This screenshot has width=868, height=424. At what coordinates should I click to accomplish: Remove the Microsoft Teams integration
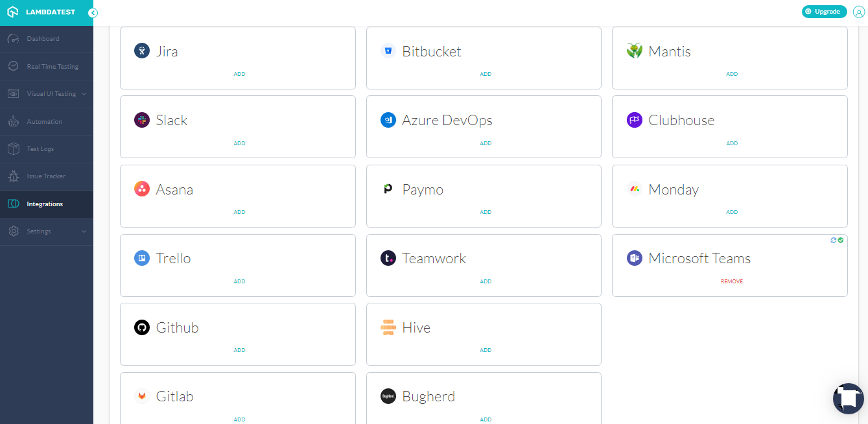point(732,281)
